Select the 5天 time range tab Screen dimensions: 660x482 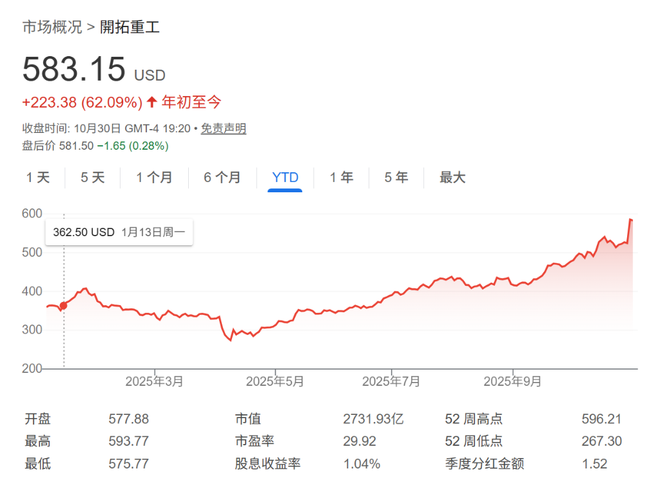coord(92,177)
